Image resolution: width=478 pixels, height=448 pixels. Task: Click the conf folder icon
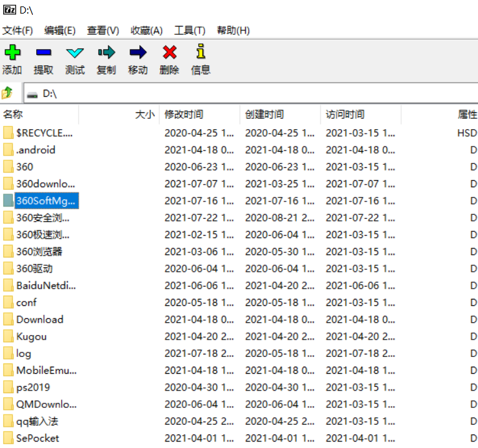coord(8,303)
